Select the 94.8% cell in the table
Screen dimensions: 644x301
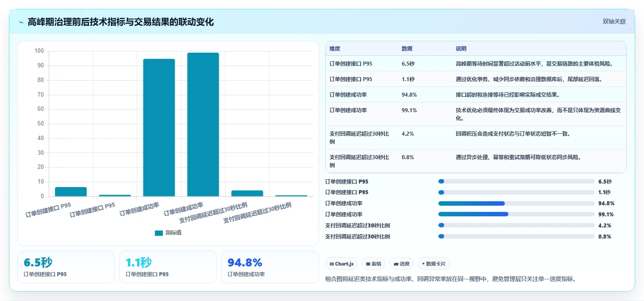pyautogui.click(x=409, y=95)
